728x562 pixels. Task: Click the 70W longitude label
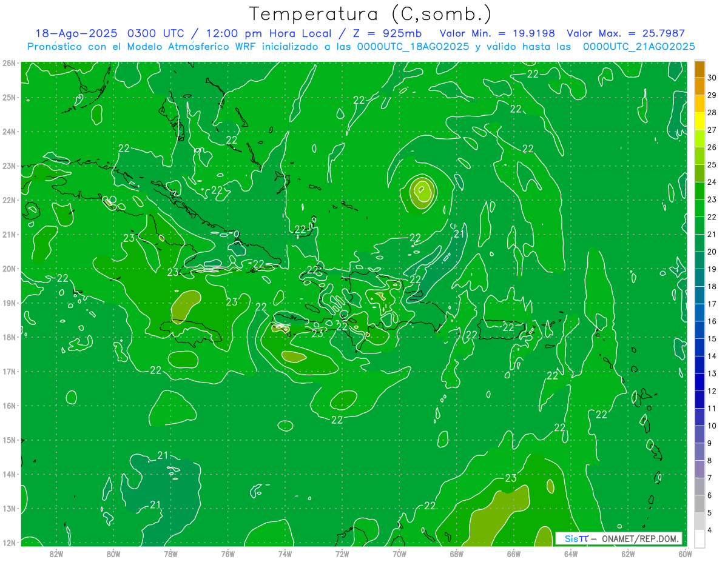tap(399, 554)
